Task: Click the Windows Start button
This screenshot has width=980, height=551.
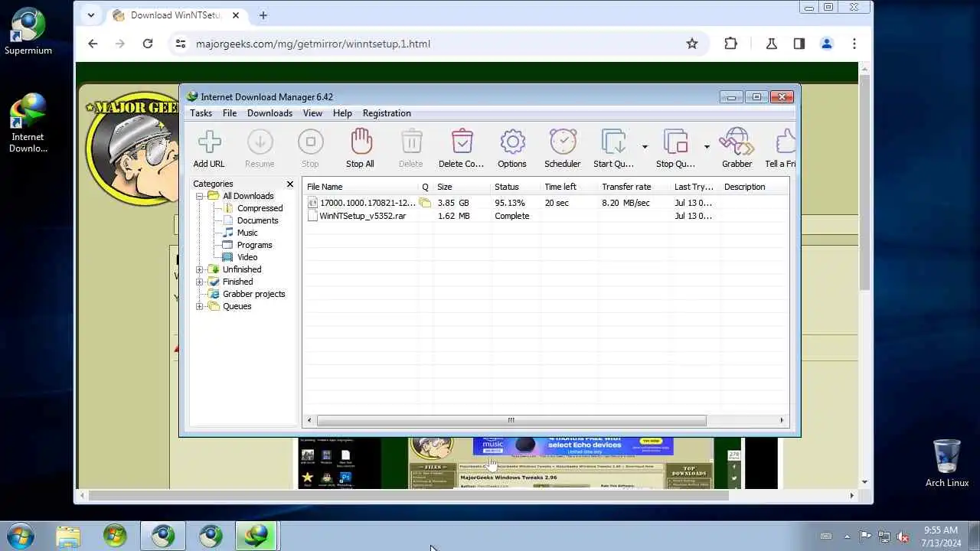Action: (x=21, y=536)
